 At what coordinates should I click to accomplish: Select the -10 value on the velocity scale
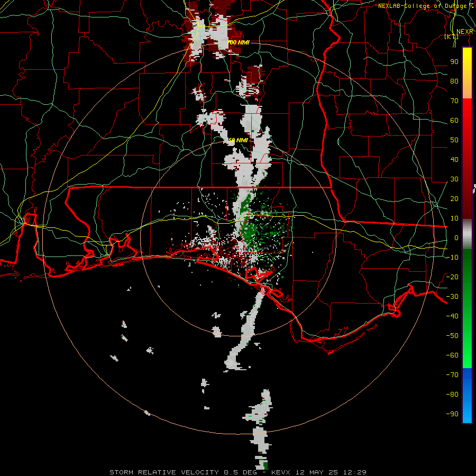pyautogui.click(x=452, y=258)
